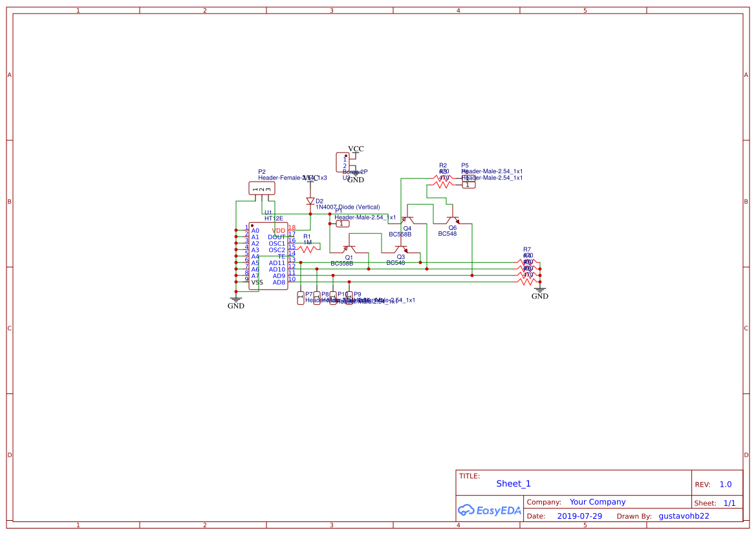Image resolution: width=756 pixels, height=535 pixels.
Task: Click the Q1 BC558B transistor symbol
Action: pyautogui.click(x=349, y=249)
